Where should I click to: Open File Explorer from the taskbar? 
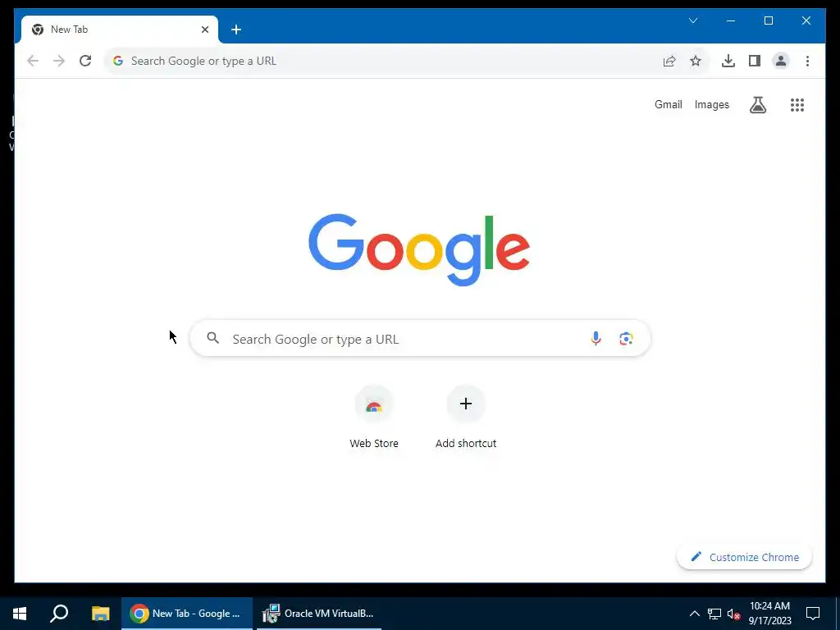(x=100, y=614)
